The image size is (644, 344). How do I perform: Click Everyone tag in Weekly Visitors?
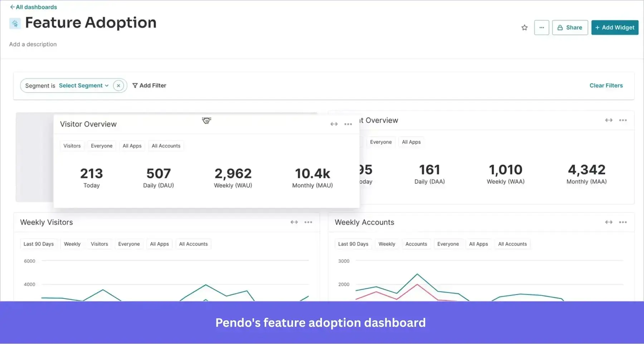click(x=129, y=244)
